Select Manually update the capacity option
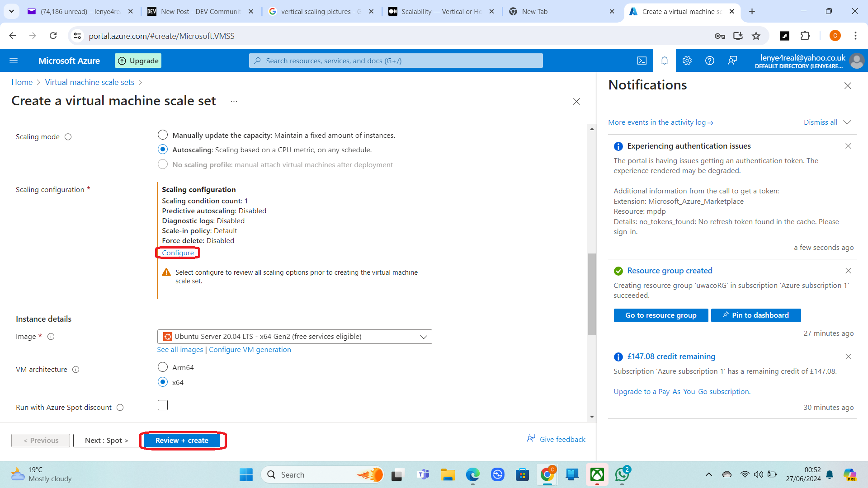This screenshot has height=488, width=868. [x=163, y=135]
